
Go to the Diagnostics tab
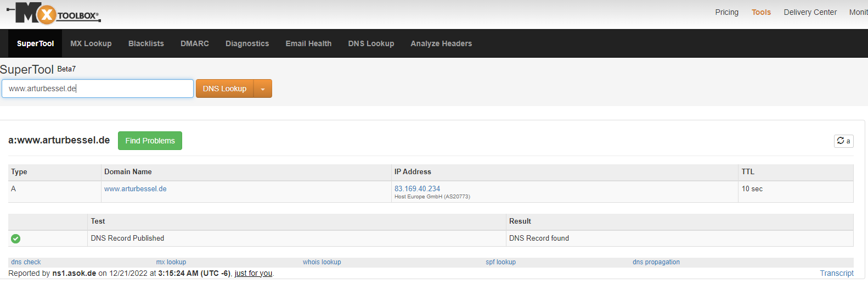(x=247, y=43)
